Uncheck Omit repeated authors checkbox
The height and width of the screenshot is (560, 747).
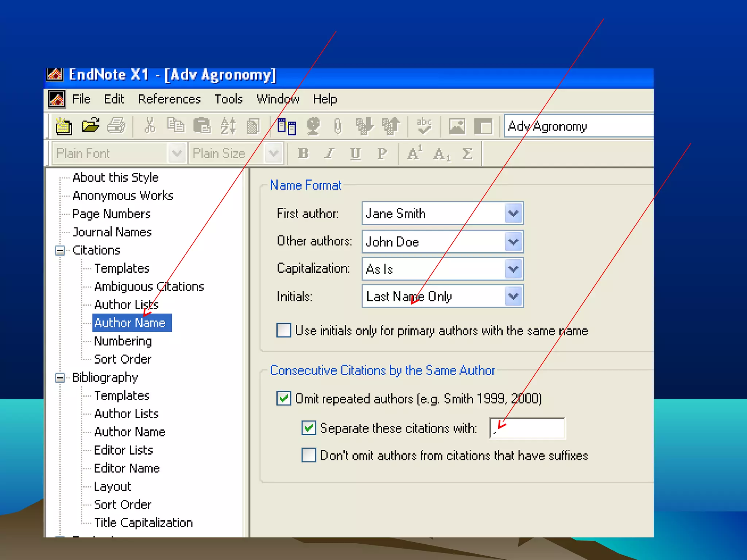[284, 398]
